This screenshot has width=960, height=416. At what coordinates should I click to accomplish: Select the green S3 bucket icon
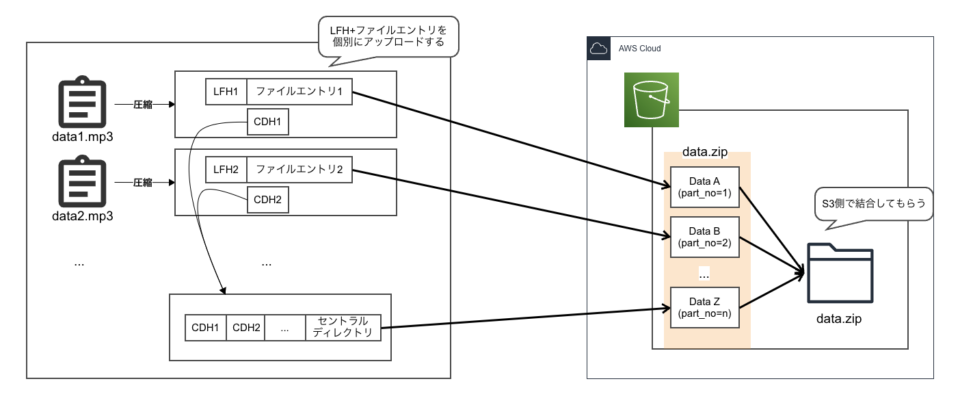pos(652,99)
